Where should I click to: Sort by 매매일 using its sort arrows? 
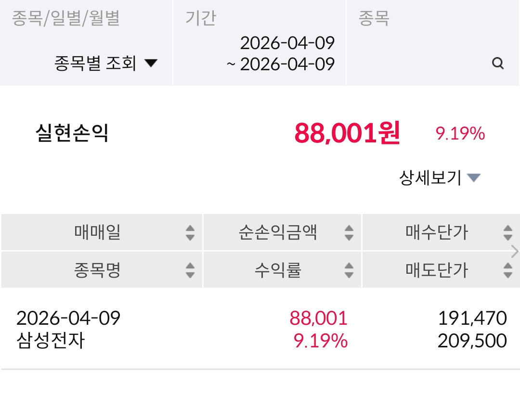click(x=190, y=233)
